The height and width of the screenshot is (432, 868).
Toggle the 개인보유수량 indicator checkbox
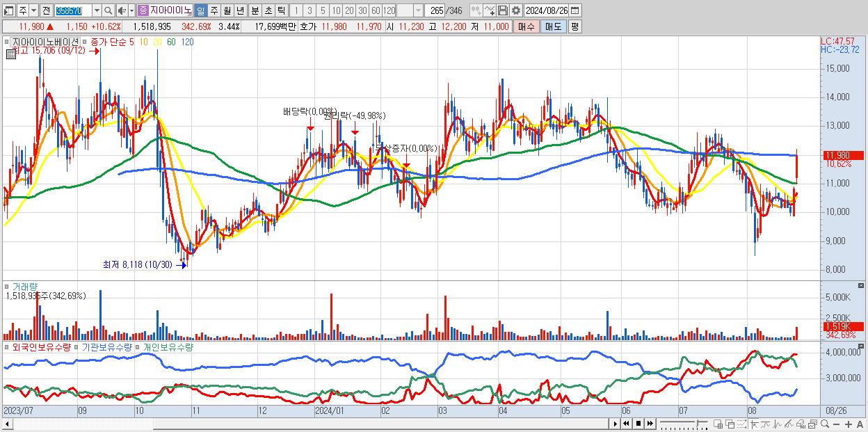coord(138,346)
